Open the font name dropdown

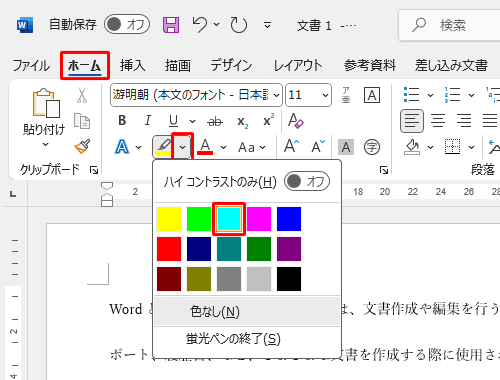[276, 96]
